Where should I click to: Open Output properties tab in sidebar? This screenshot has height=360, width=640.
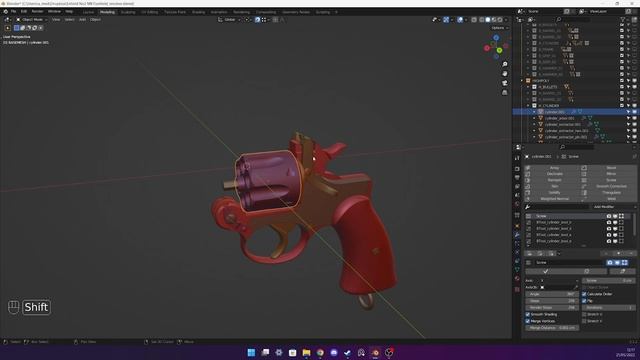517,177
